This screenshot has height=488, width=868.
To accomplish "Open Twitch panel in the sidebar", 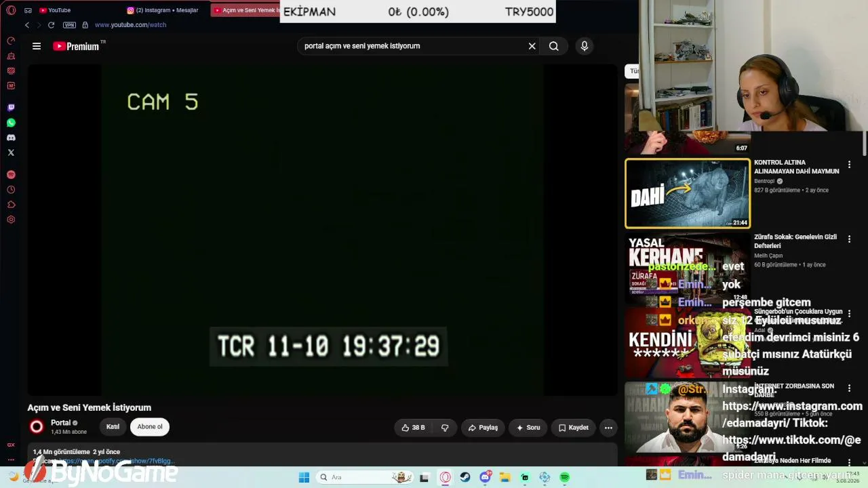I will coord(11,108).
